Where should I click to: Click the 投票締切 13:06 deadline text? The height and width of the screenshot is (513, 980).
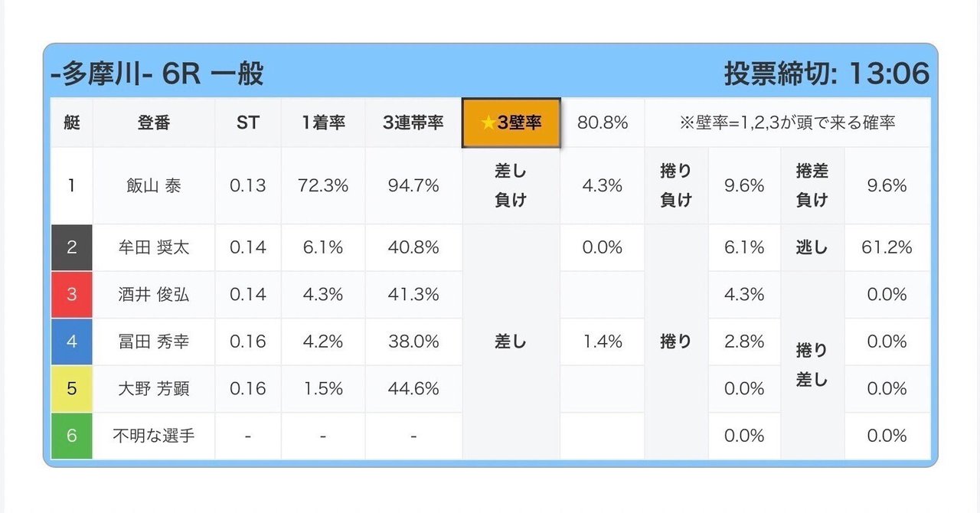[826, 74]
